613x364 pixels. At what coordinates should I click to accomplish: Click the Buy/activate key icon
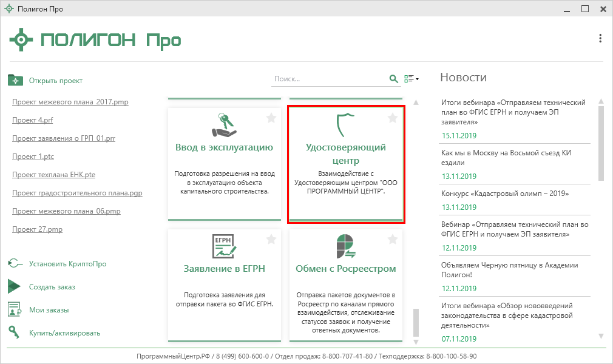point(15,332)
